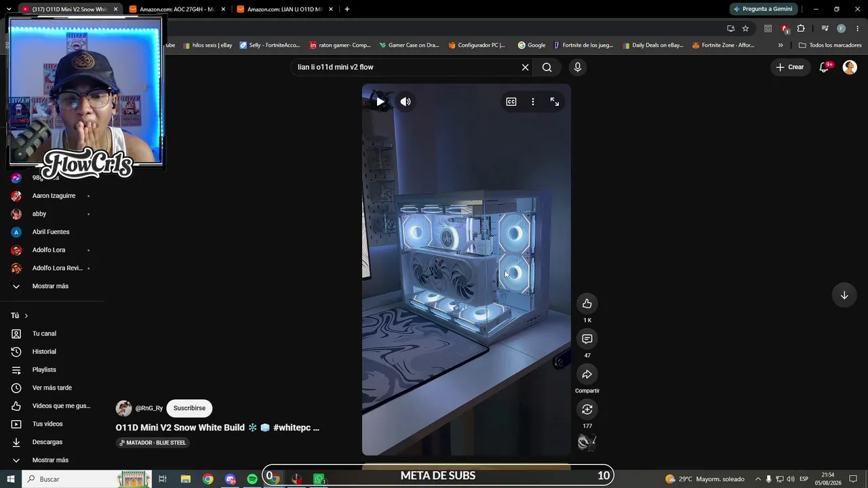
Task: Open the comments on the Short
Action: pyautogui.click(x=587, y=339)
